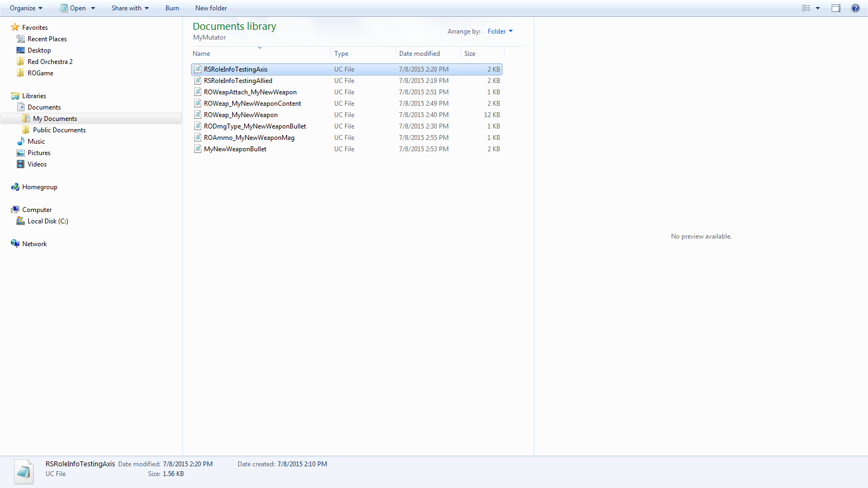Image resolution: width=868 pixels, height=488 pixels.
Task: Click MyMutator location subtitle
Action: 209,37
